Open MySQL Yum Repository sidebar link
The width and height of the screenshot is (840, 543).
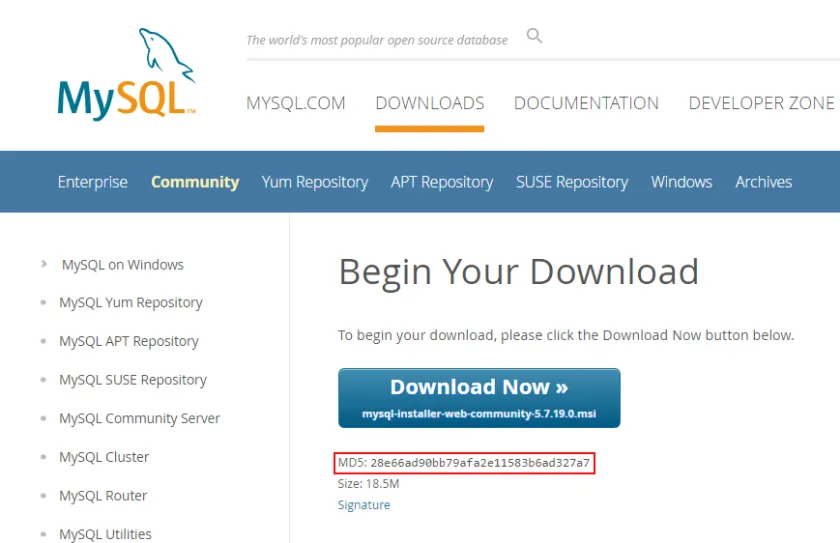131,303
